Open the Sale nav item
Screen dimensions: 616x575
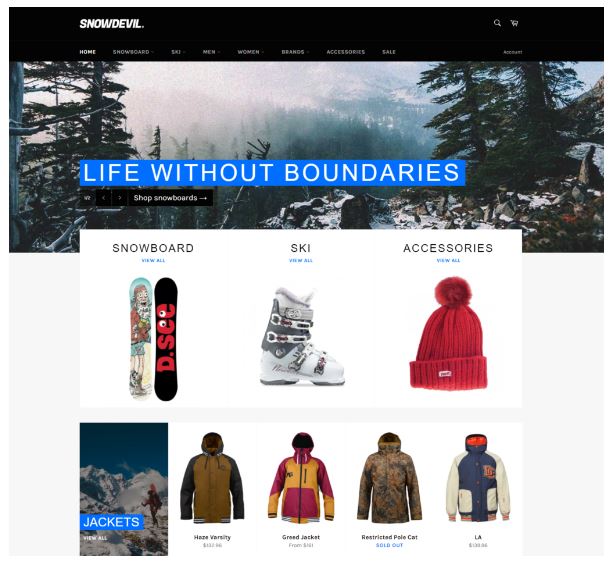[389, 52]
